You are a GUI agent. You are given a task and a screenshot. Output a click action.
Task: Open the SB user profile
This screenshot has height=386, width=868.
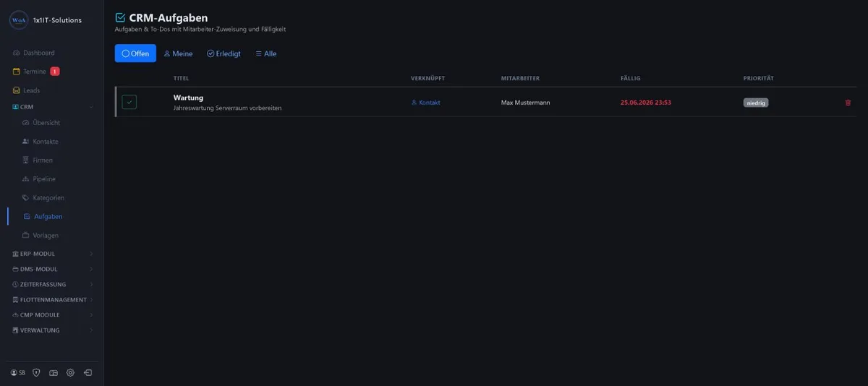(18, 373)
